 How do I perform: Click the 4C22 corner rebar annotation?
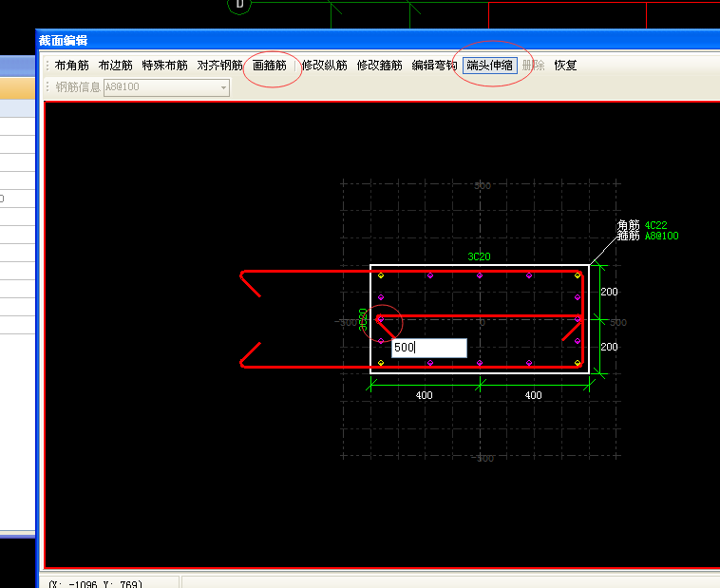click(x=655, y=225)
